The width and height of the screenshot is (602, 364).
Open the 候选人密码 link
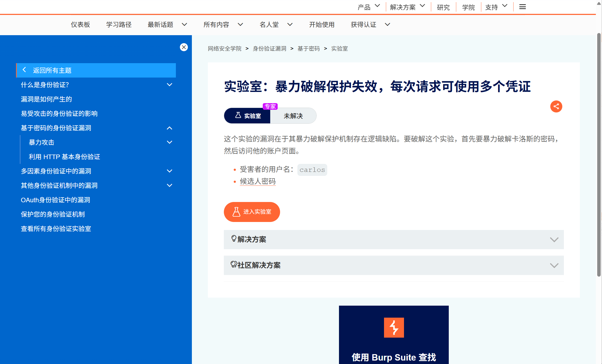tap(258, 181)
